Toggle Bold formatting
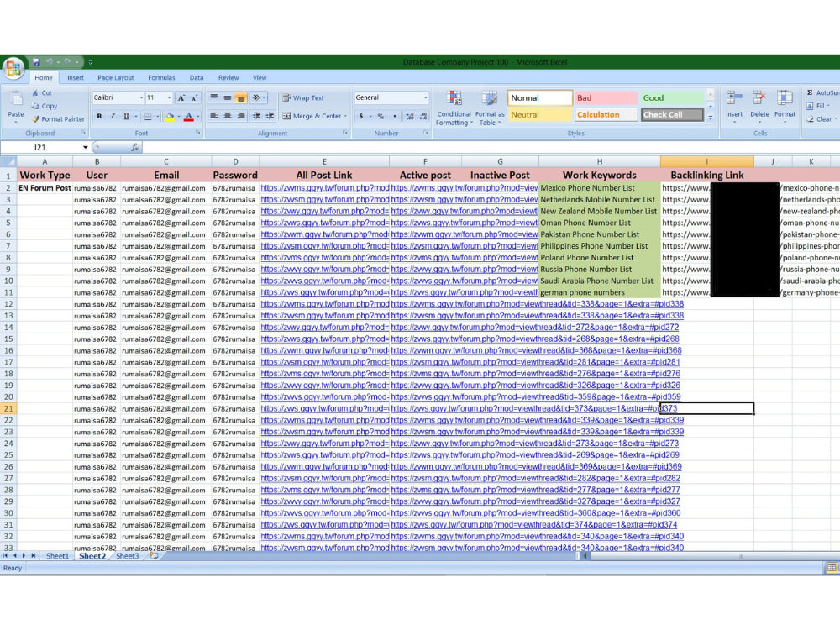Image resolution: width=840 pixels, height=630 pixels. point(99,116)
